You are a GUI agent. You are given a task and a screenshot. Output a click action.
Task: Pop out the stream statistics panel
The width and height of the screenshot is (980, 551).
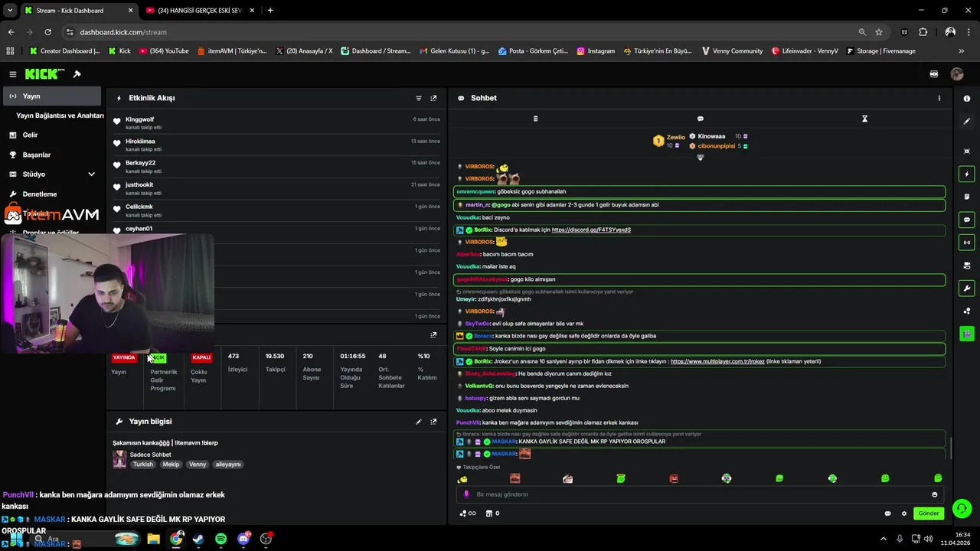(433, 334)
